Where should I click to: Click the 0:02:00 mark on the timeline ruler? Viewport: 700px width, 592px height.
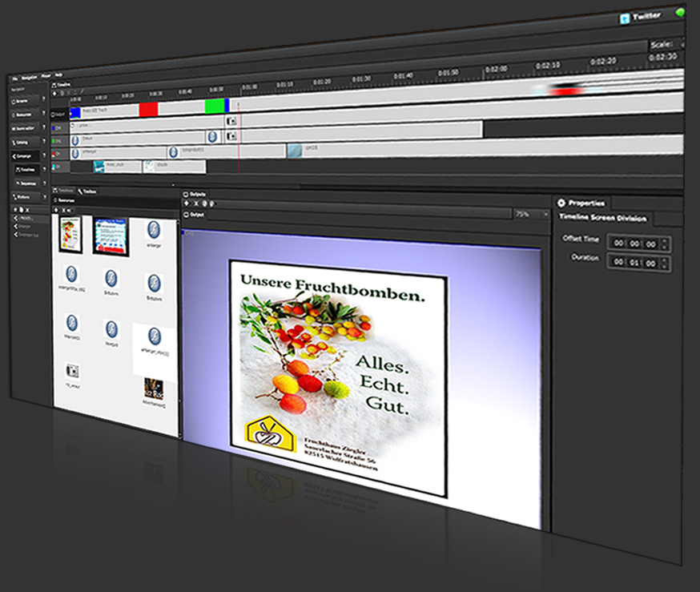tap(496, 69)
